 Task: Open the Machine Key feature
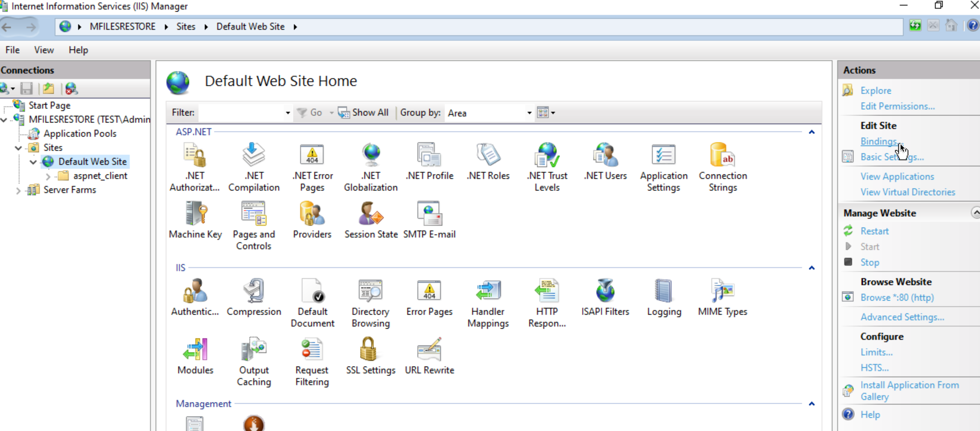(x=195, y=220)
